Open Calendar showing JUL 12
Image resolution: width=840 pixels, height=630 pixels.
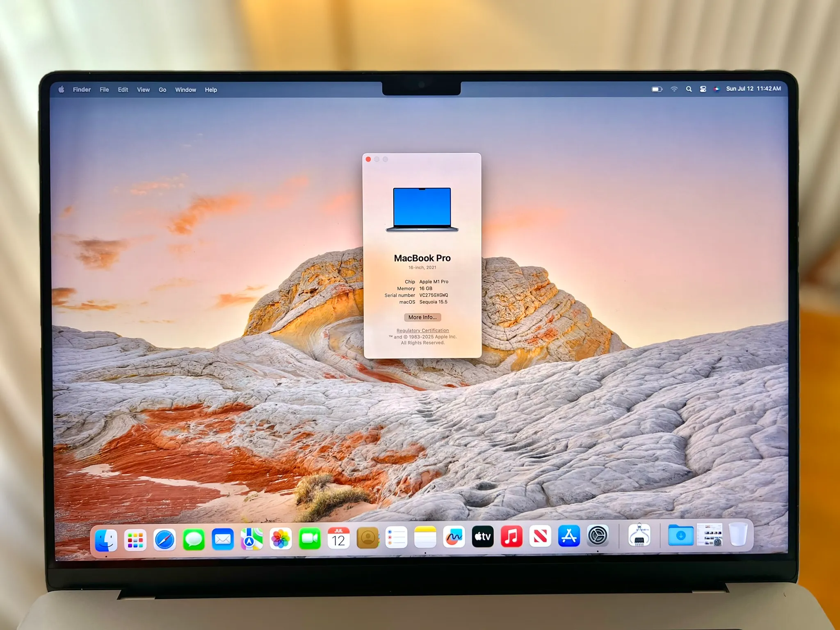(x=338, y=538)
